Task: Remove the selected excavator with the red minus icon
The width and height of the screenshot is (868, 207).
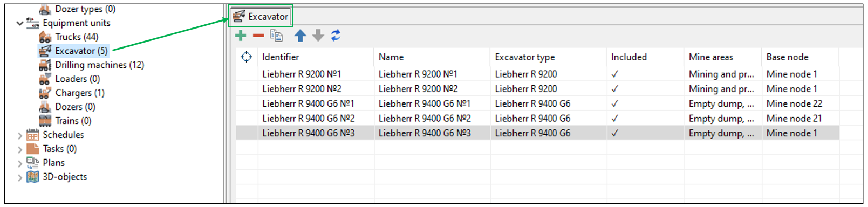Action: coord(258,36)
